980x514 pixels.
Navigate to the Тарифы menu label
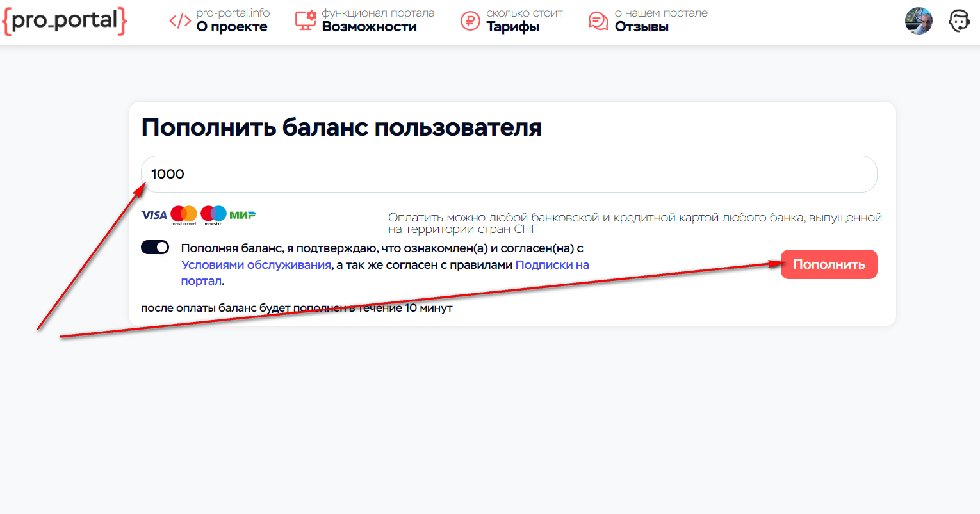pos(512,27)
